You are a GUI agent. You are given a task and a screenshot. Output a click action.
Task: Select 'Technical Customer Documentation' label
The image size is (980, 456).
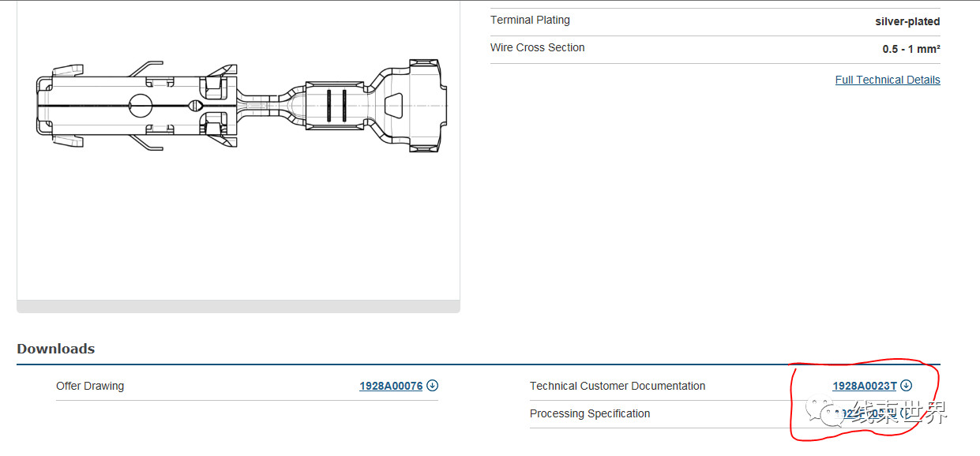click(618, 386)
